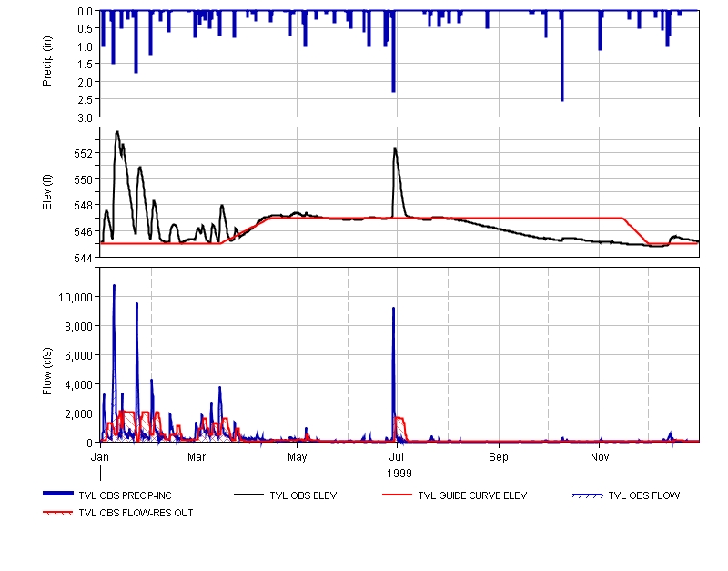Click the Nov label on time axis

click(x=599, y=456)
